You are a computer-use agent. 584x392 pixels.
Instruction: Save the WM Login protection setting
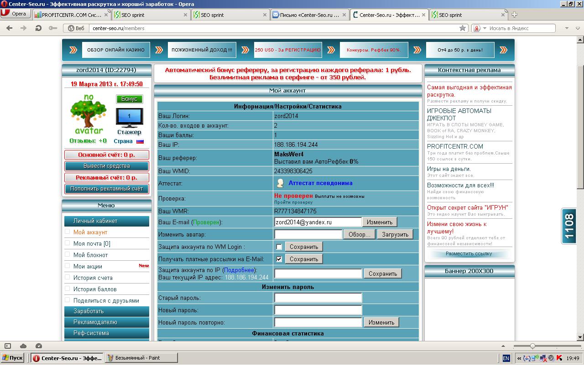pos(304,247)
